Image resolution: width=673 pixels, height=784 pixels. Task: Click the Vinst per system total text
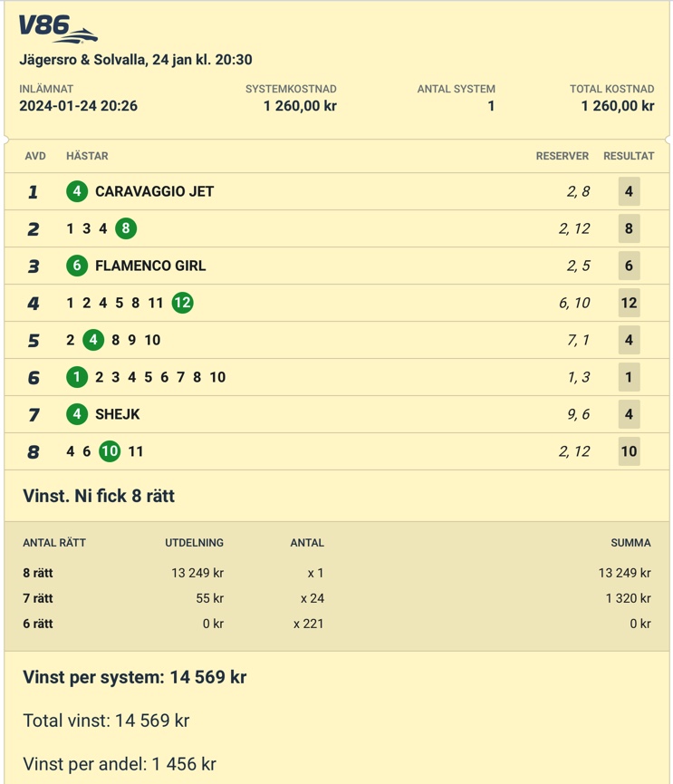coord(135,677)
